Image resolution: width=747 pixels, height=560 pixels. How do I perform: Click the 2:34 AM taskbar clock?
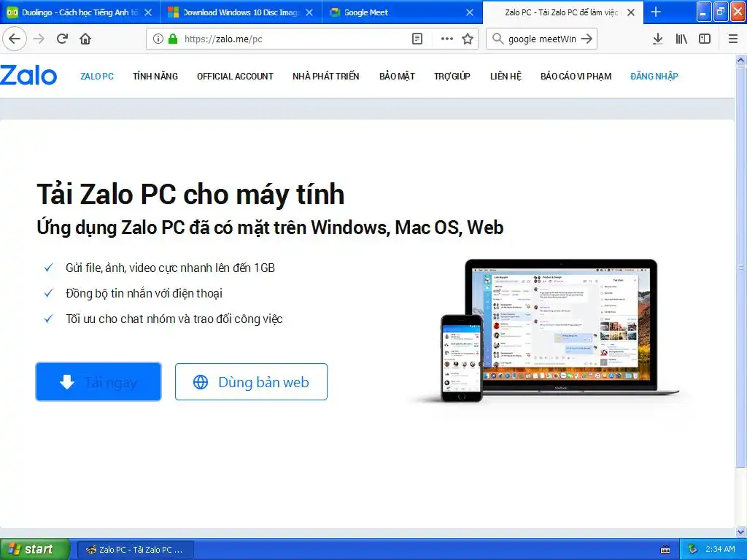[x=720, y=549]
